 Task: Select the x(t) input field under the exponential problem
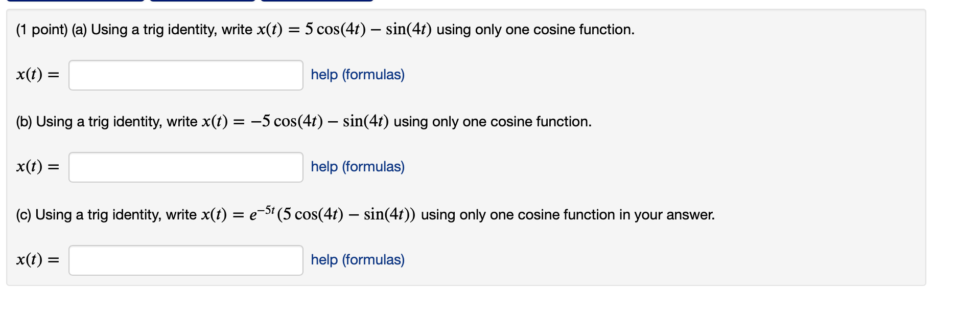(x=185, y=260)
